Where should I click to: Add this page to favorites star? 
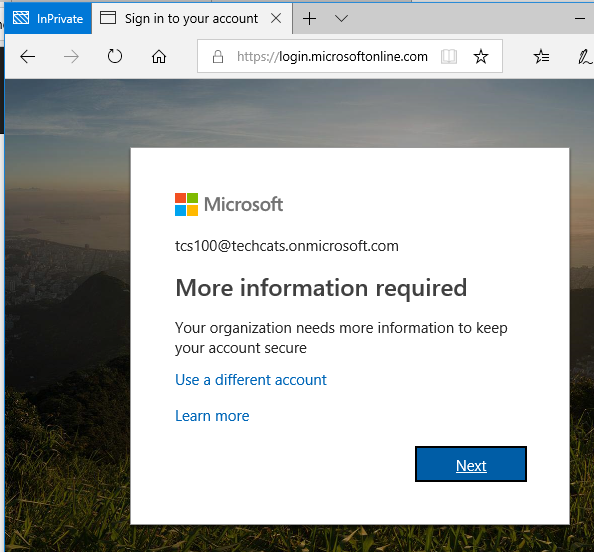coord(481,56)
